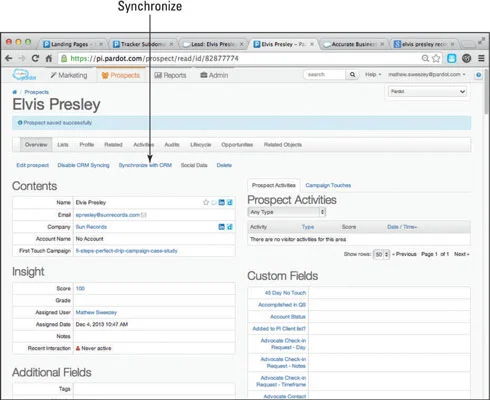Select the Opportunities tab
Viewport: 490px width, 400px height.
237,145
